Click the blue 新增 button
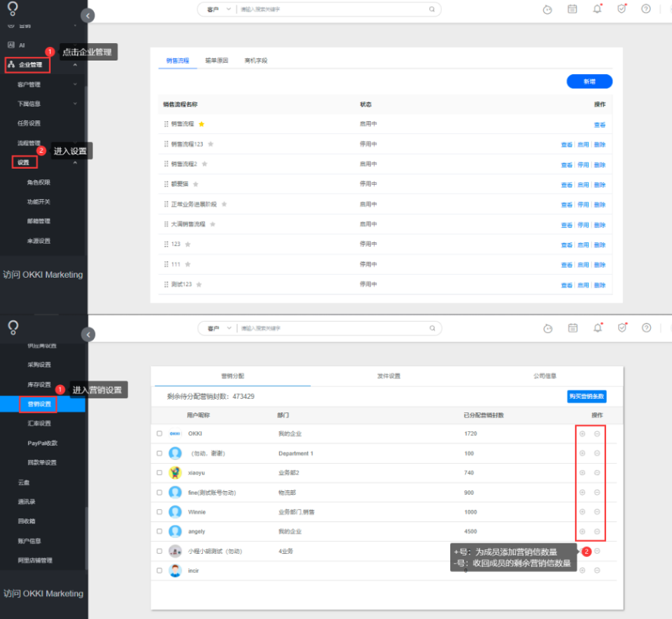Screen dimensions: 672x619 [x=590, y=82]
